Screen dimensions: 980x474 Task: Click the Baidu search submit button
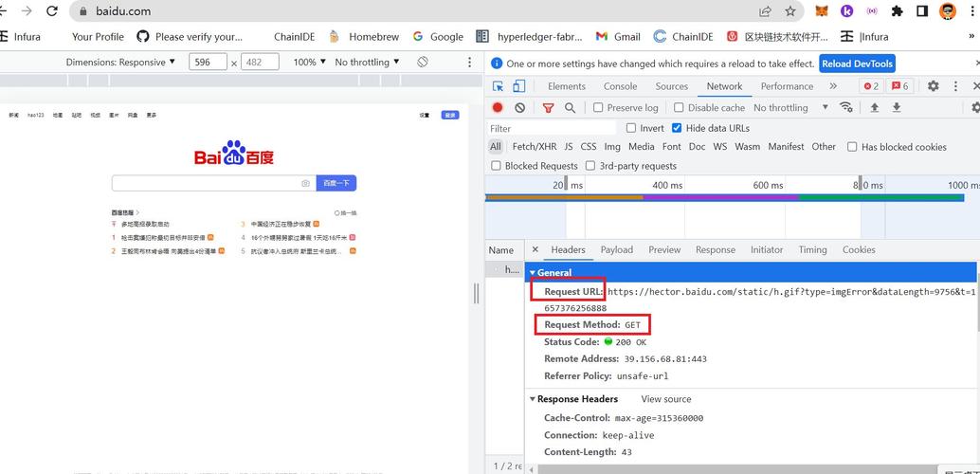(x=336, y=183)
